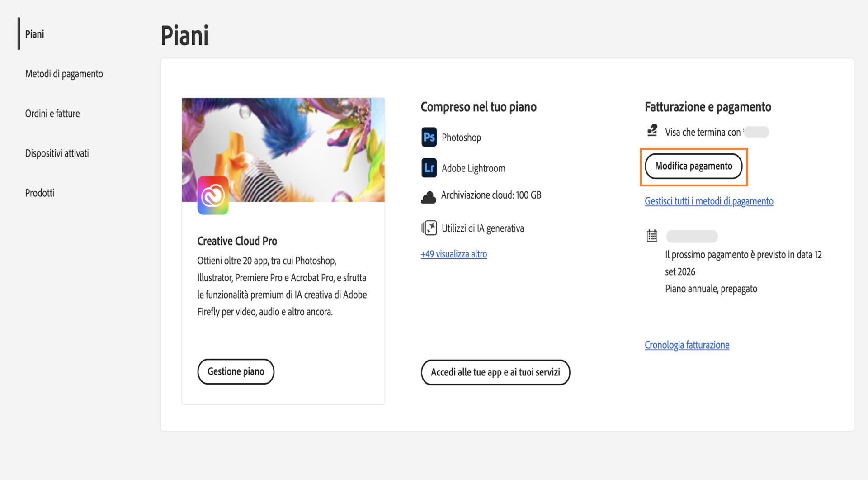Select Accedi alle tue app e ai tuoi servizi
Image resolution: width=868 pixels, height=480 pixels.
495,372
